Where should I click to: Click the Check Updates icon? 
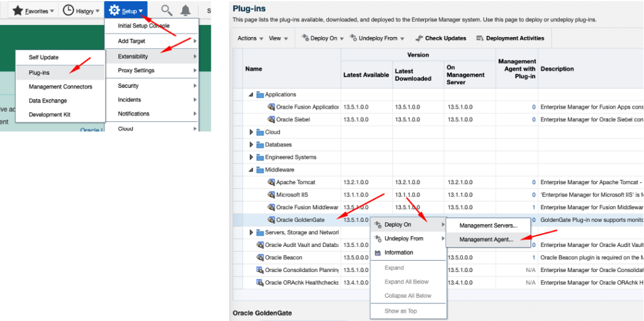click(419, 38)
